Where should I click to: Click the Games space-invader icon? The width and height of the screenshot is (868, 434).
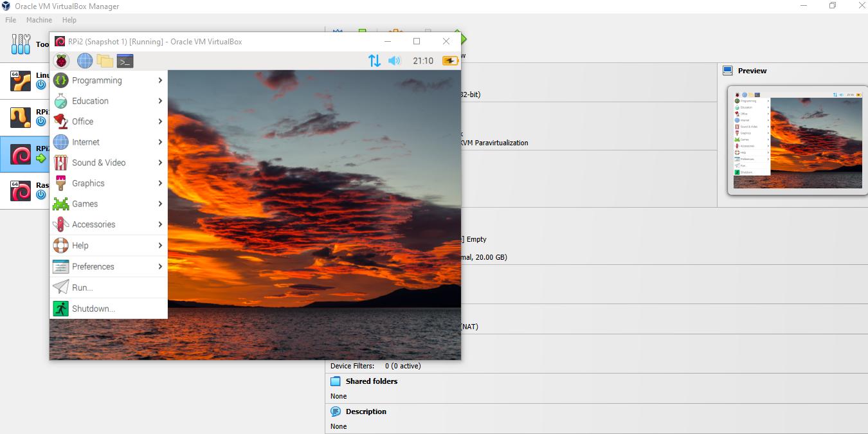[60, 203]
